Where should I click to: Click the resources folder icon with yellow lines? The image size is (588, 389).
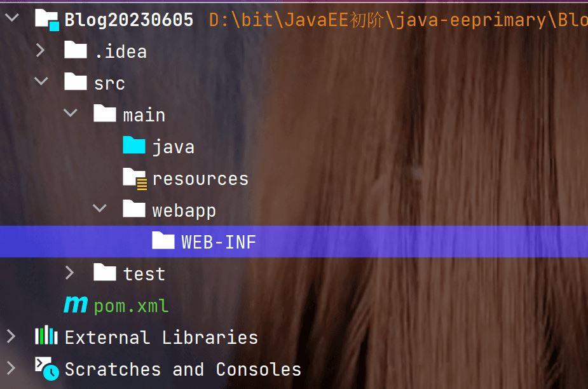pyautogui.click(x=134, y=178)
